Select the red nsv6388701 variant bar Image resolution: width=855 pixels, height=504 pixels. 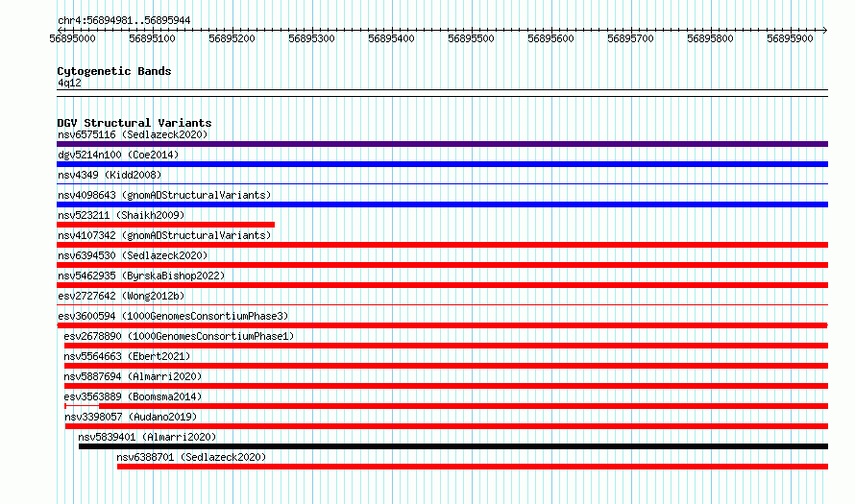point(473,467)
